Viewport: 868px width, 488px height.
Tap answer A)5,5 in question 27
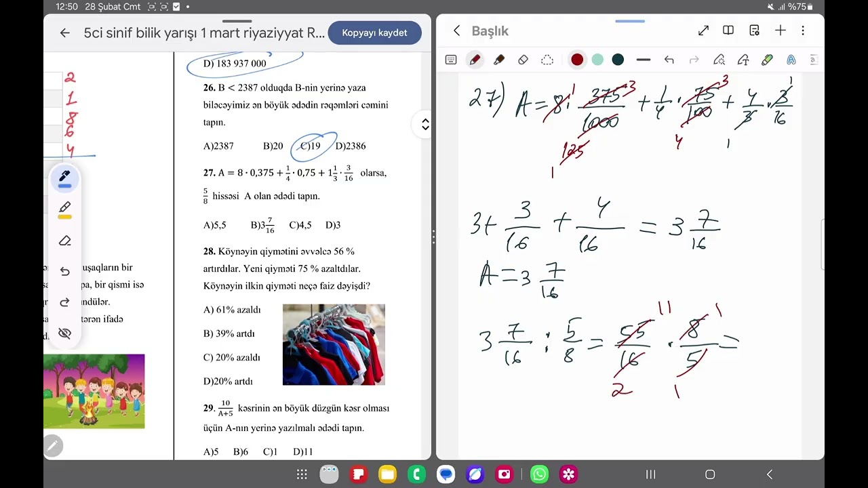[x=215, y=225]
